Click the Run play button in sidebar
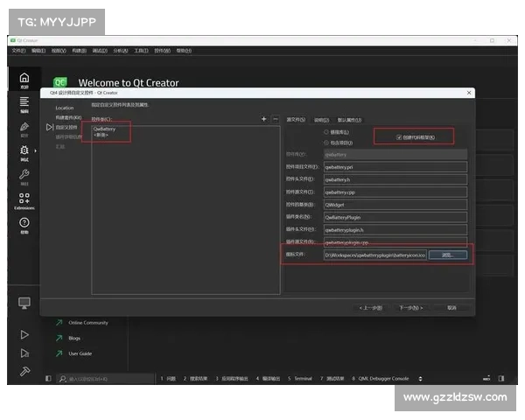This screenshot has height=420, width=525. tap(24, 334)
